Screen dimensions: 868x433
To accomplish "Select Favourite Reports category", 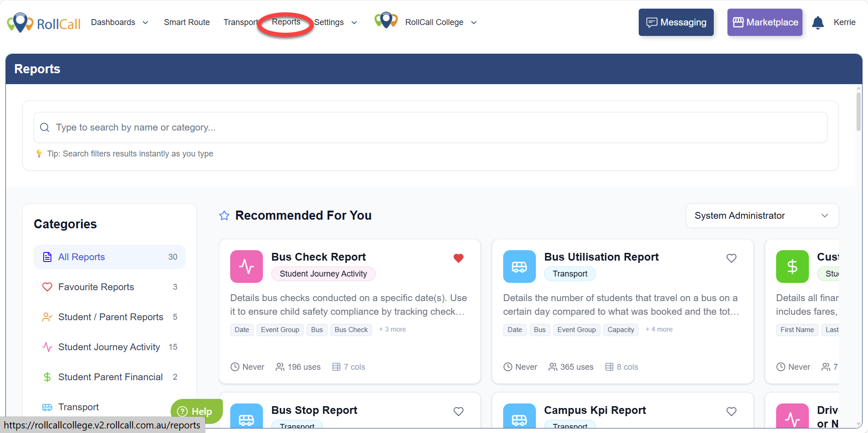I will pos(110,287).
